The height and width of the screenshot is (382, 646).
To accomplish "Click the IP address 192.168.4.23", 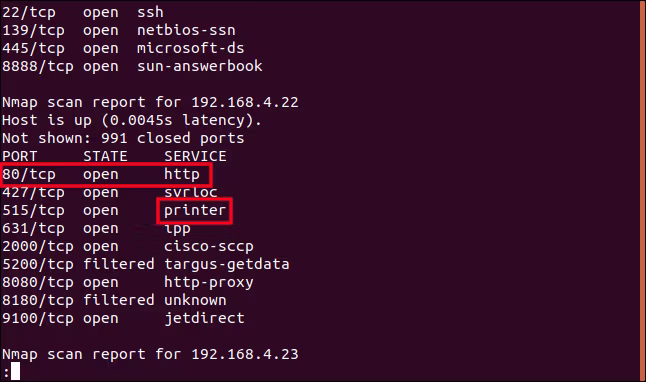I will pos(245,354).
